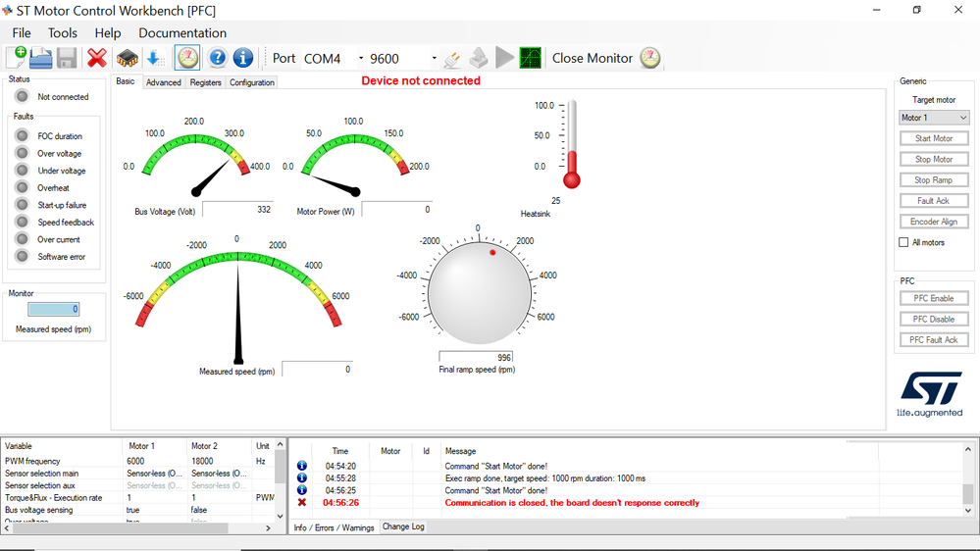
Task: Click the Not connected status indicator
Action: (x=22, y=96)
